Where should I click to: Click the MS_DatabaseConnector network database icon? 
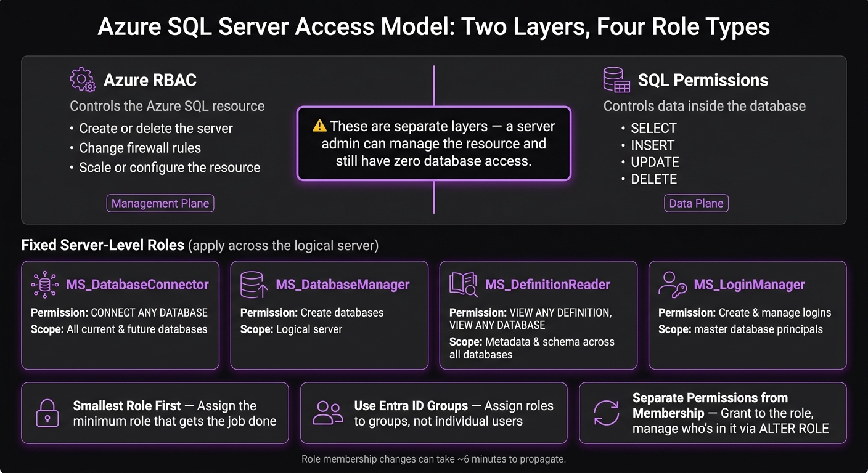tap(45, 285)
